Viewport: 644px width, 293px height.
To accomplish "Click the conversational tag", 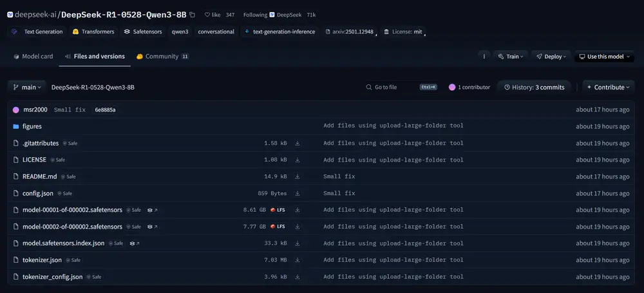I will coord(216,32).
